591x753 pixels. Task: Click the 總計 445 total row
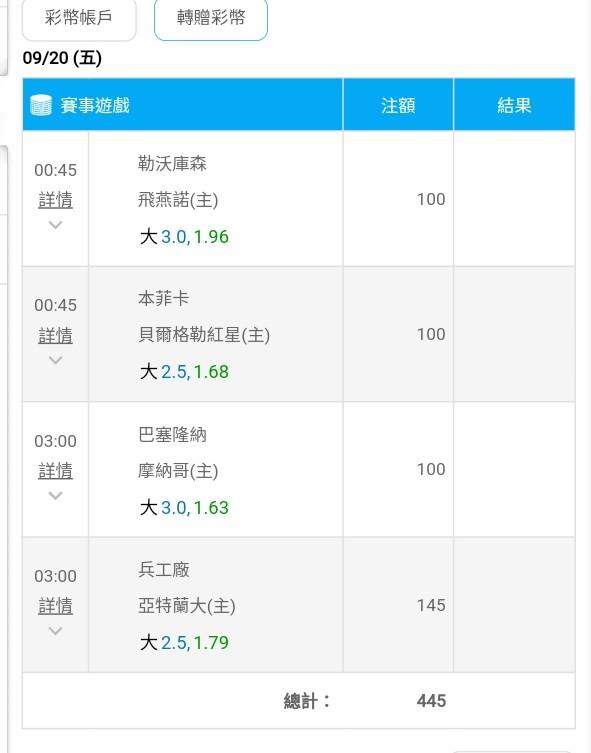(299, 701)
